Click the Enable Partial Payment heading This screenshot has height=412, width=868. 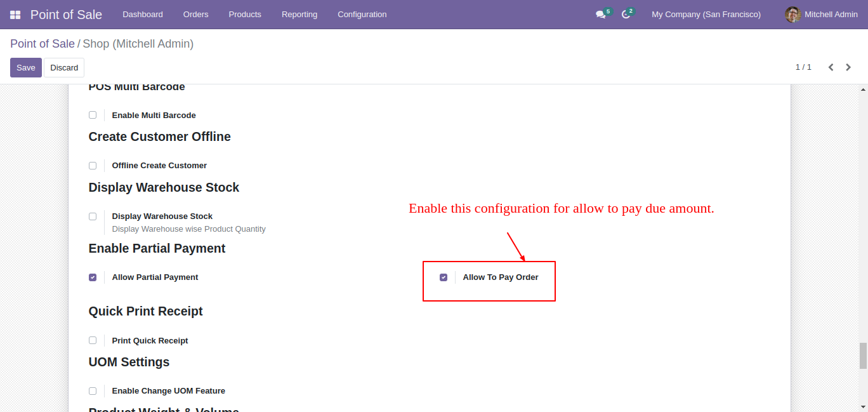157,248
